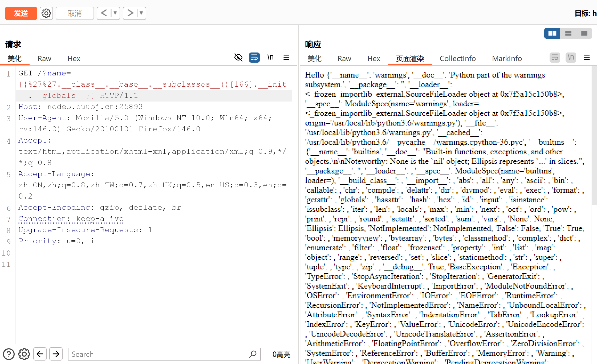Toggle word wrap in request editor
597x364 pixels.
254,58
